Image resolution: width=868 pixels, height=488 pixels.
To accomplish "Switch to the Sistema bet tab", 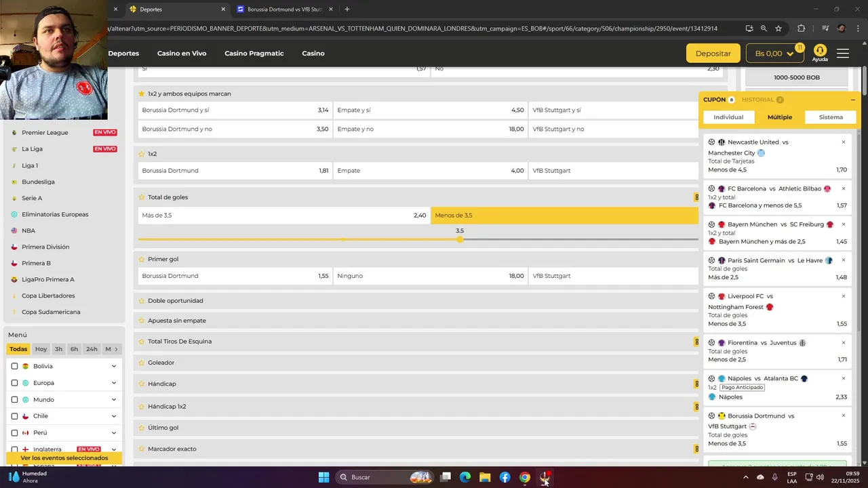I will pyautogui.click(x=831, y=117).
